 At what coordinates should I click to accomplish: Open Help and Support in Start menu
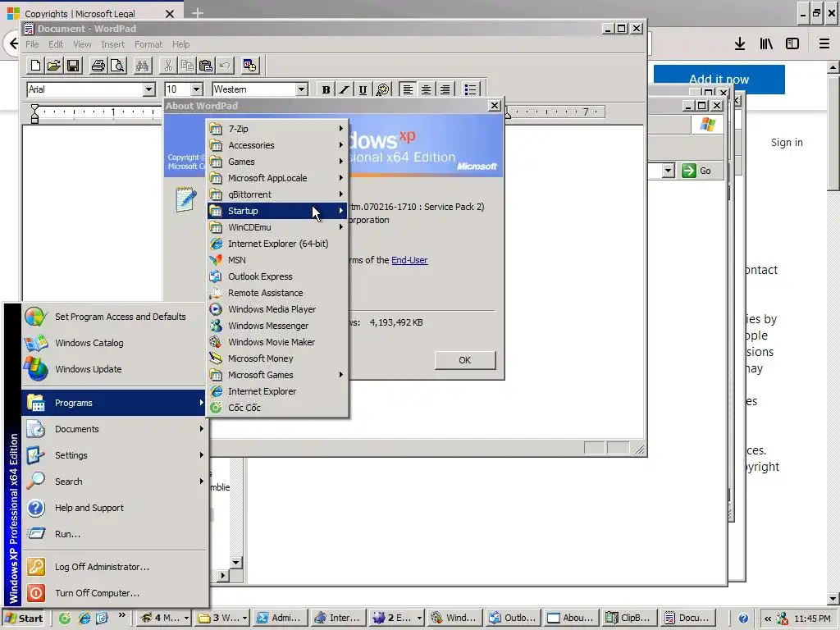click(114, 508)
